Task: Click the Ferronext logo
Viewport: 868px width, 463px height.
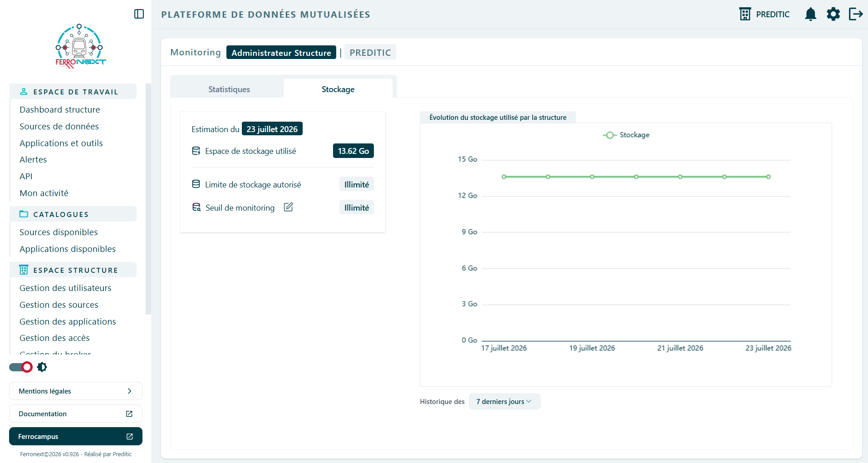Action: pos(80,46)
